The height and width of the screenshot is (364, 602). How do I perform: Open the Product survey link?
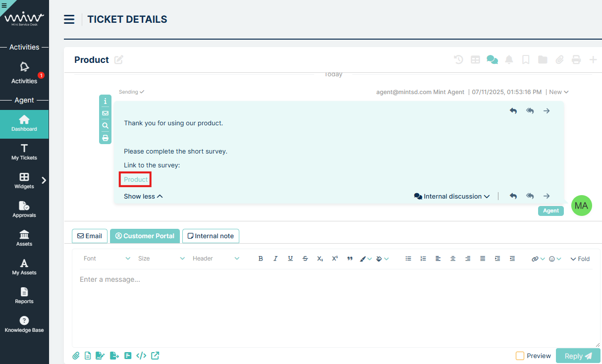click(136, 179)
